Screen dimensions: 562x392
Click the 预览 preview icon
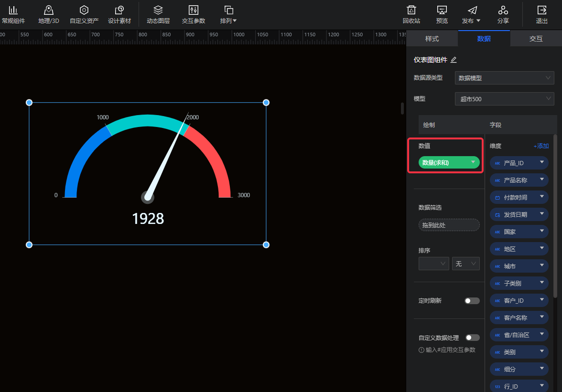pos(442,10)
